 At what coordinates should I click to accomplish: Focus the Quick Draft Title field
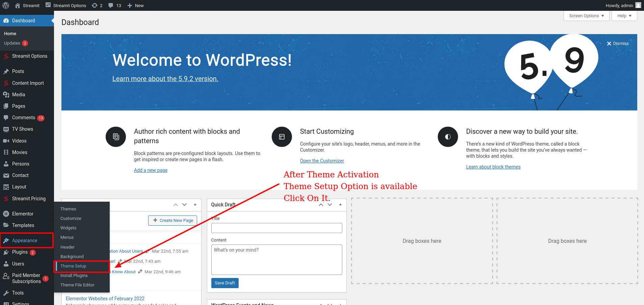pyautogui.click(x=277, y=228)
